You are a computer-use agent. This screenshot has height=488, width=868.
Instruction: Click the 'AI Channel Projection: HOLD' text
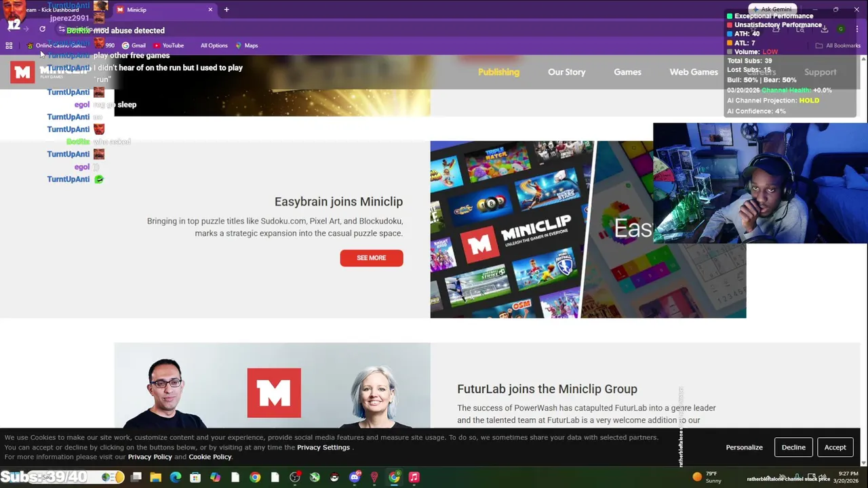[x=773, y=100]
